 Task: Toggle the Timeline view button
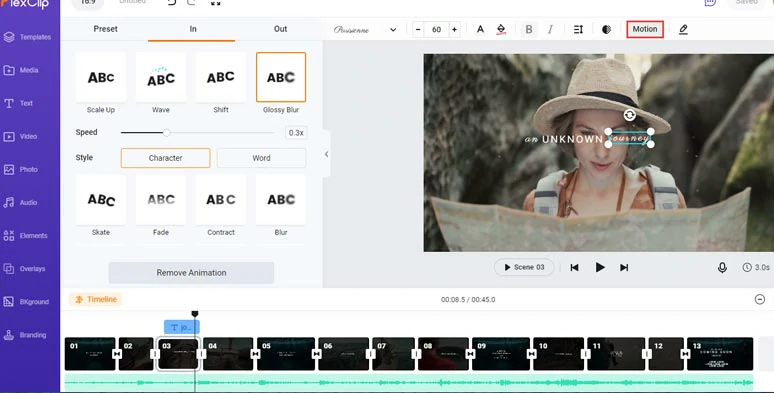(96, 299)
